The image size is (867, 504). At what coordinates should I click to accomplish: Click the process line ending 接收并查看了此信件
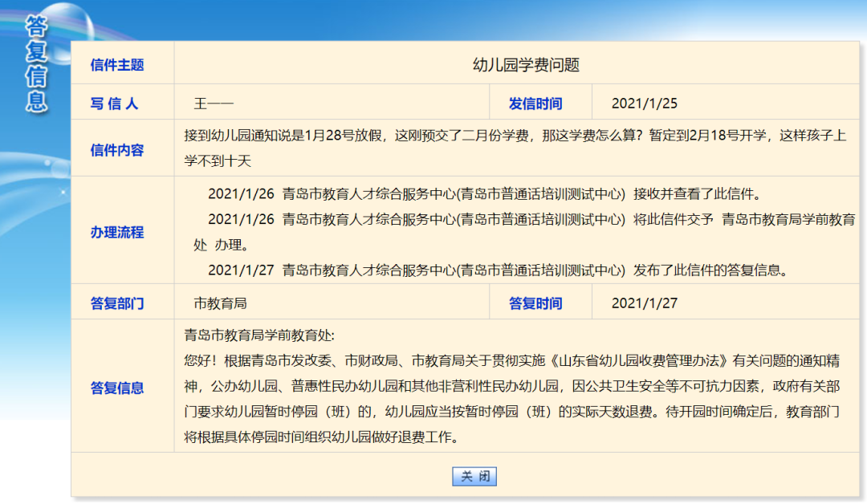[486, 194]
